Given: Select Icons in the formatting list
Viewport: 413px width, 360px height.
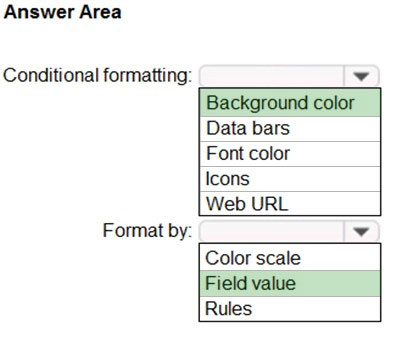Looking at the screenshot, I should 290,179.
